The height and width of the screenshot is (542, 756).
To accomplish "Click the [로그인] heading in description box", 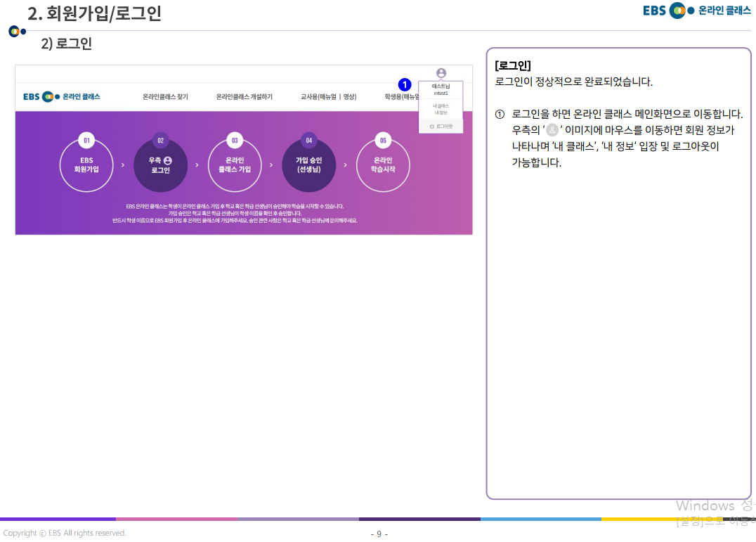I will pyautogui.click(x=513, y=65).
